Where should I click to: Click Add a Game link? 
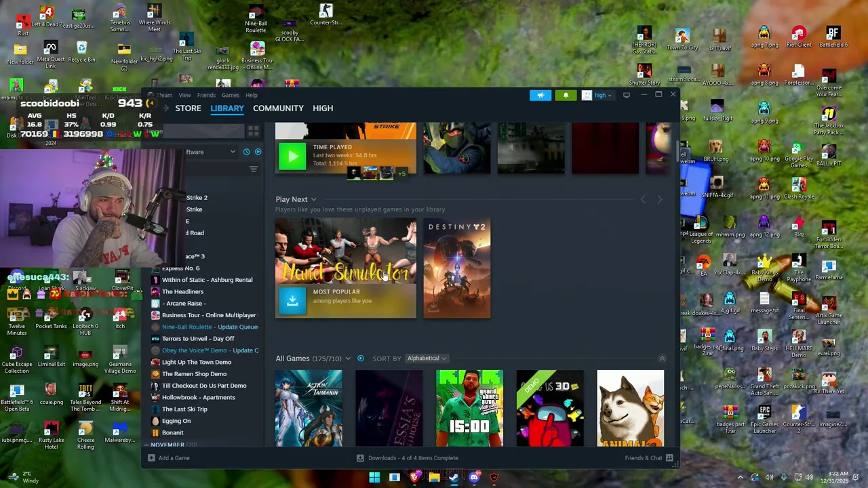(x=174, y=457)
